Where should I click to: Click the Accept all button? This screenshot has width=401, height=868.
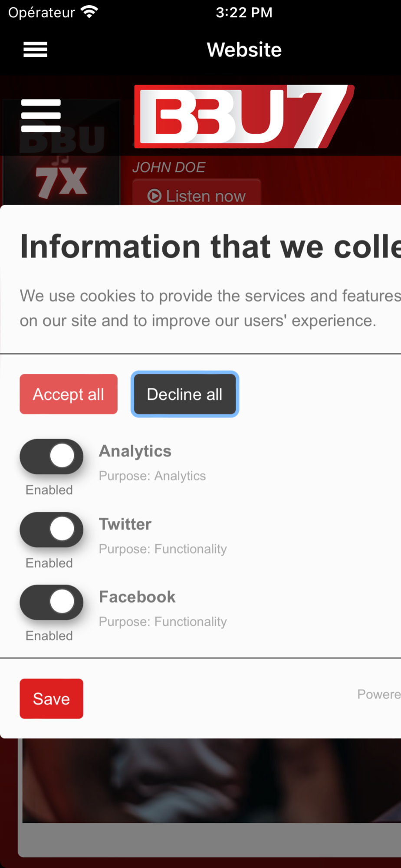69,394
